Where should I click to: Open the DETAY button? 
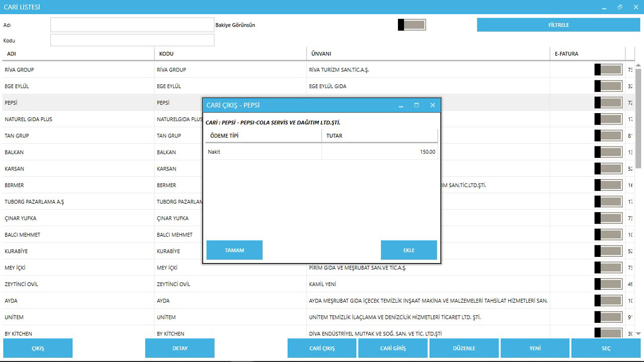(180, 348)
